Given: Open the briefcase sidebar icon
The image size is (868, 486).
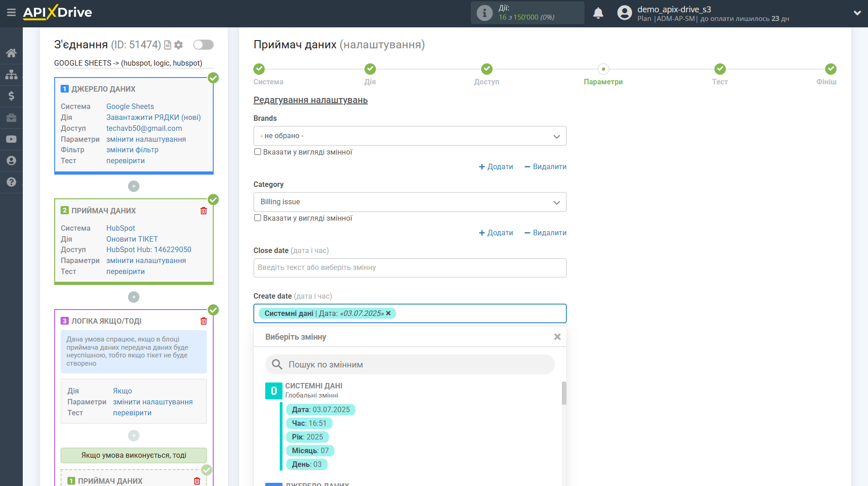Looking at the screenshot, I should click(x=11, y=118).
